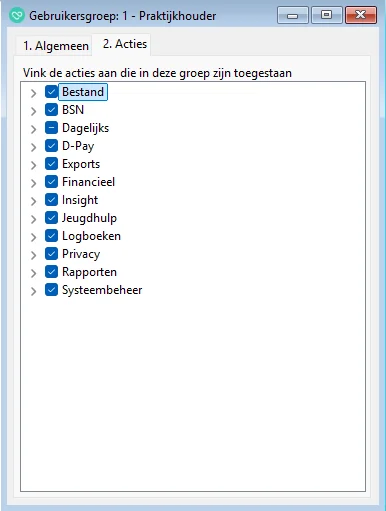This screenshot has width=386, height=511.
Task: Uncheck the Bestand checkbox
Action: click(51, 92)
